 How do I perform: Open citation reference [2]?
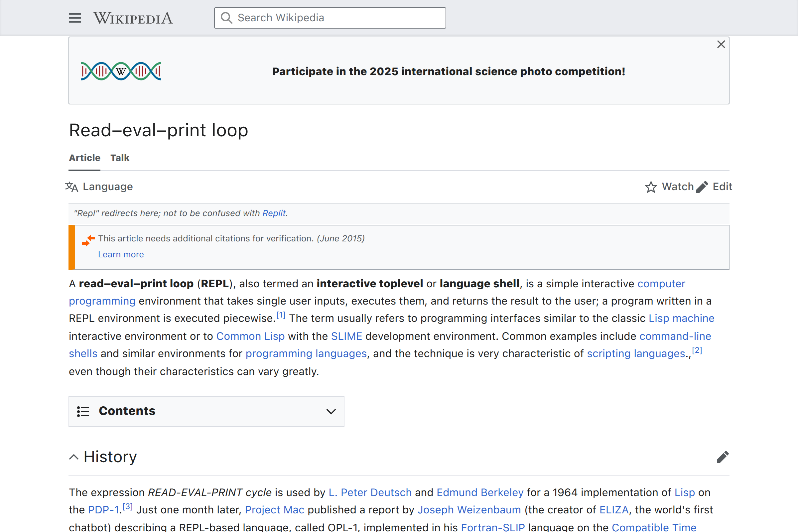click(x=697, y=350)
